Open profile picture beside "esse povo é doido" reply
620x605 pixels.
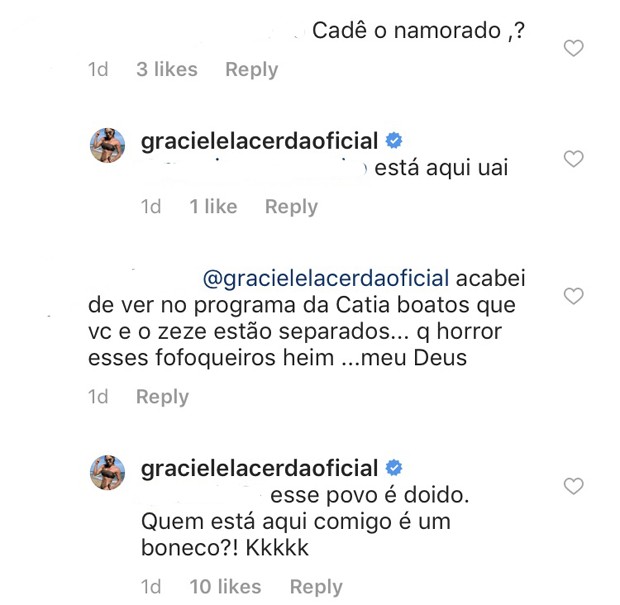[x=108, y=473]
